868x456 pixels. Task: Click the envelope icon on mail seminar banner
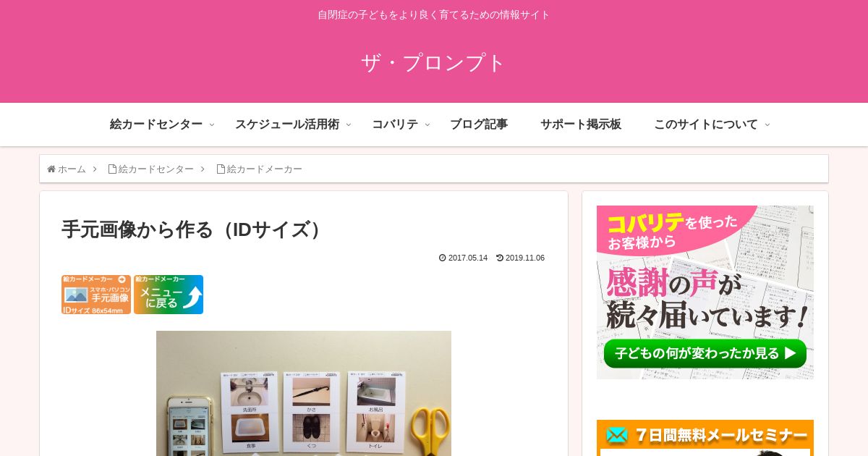click(617, 435)
